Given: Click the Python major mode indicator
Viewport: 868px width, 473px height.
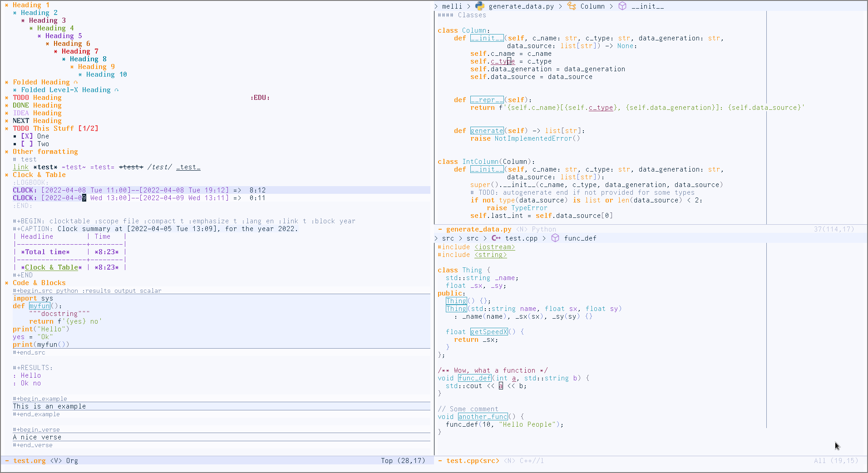Looking at the screenshot, I should 544,229.
